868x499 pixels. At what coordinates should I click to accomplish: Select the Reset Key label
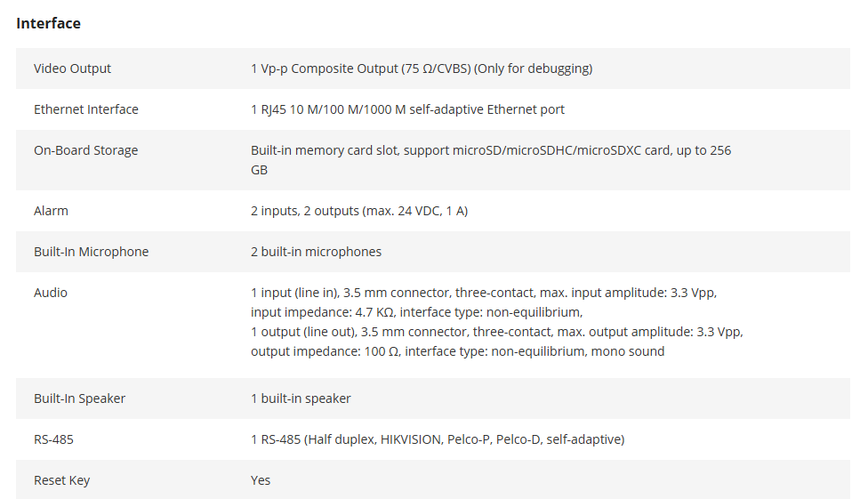click(61, 480)
